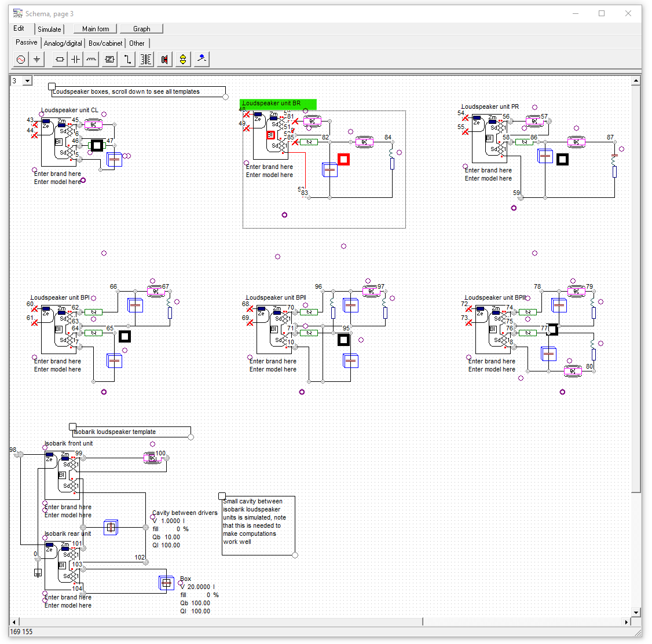Screen dimensions: 652x644
Task: Select the Other components tab
Action: point(137,42)
